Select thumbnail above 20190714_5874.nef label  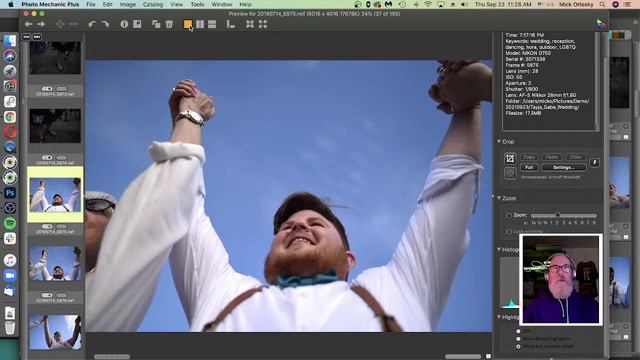[x=55, y=126]
